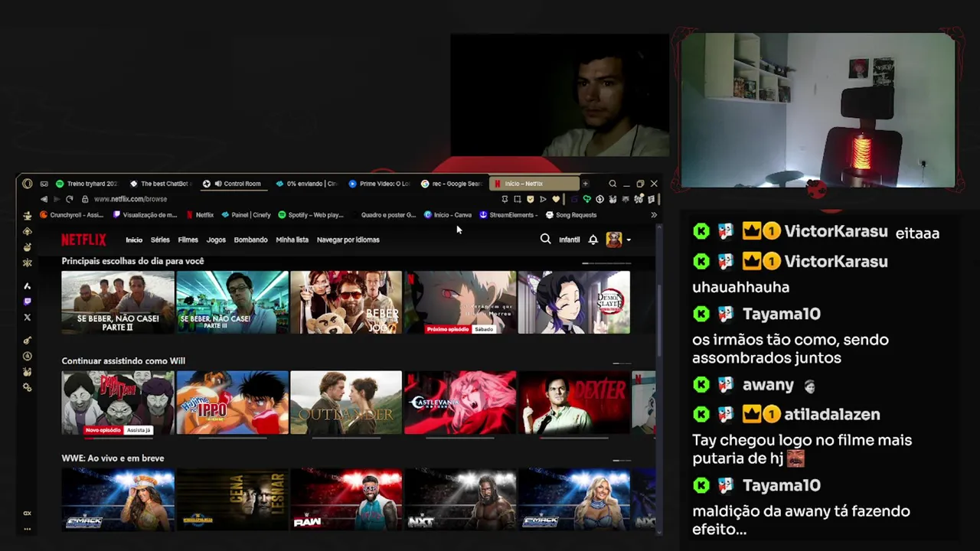Viewport: 980px width, 551px height.
Task: Switch to the Infantil kids profile
Action: (x=569, y=240)
